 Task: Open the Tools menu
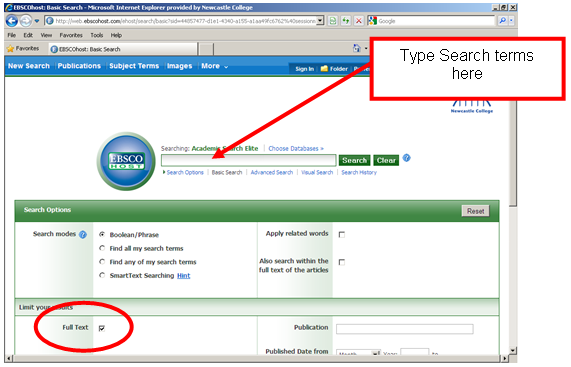[x=97, y=35]
